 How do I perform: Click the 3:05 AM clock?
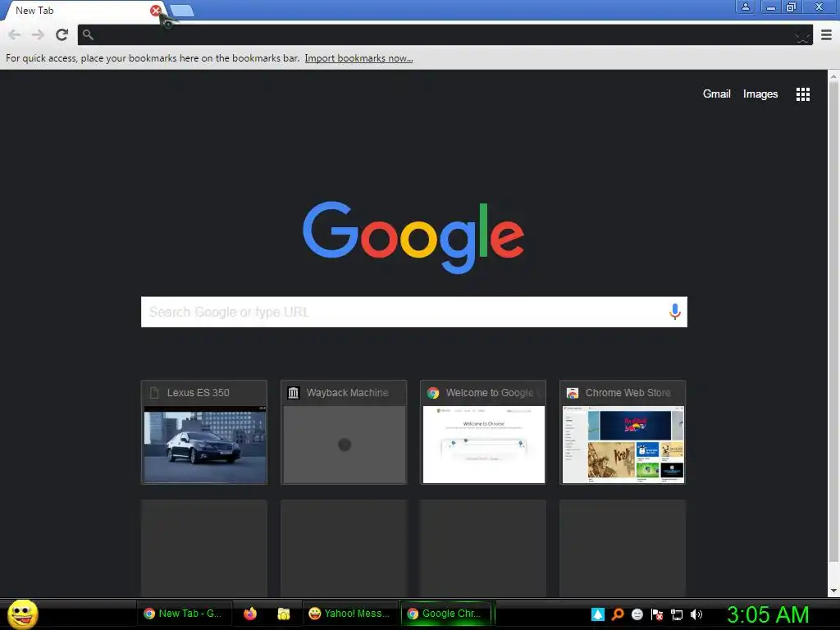coord(768,614)
